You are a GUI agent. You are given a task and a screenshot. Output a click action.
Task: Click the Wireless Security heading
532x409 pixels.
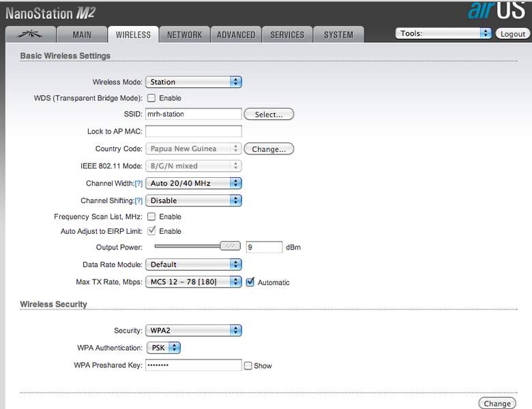click(54, 304)
